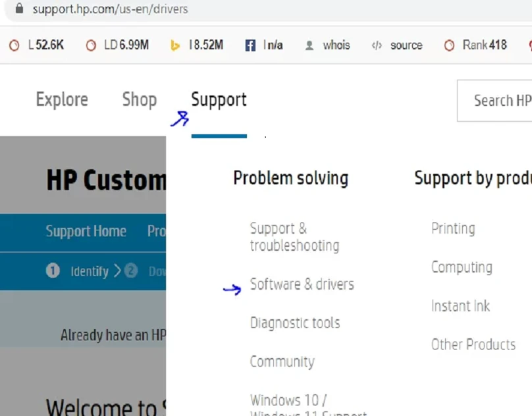Screen dimensions: 532x416
Task: Click the L 52.6K links metric icon
Action: point(15,45)
